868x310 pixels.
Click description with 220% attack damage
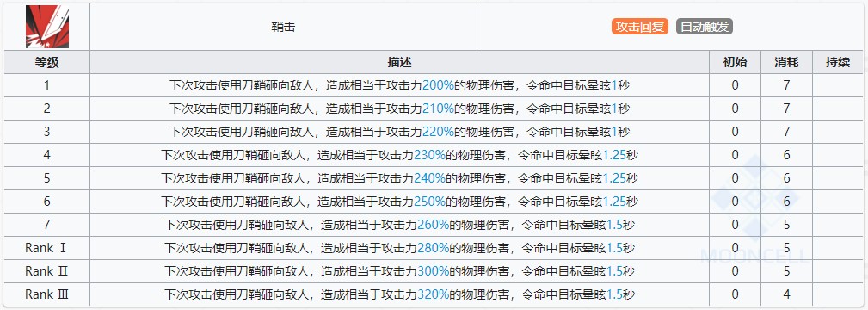[400, 132]
